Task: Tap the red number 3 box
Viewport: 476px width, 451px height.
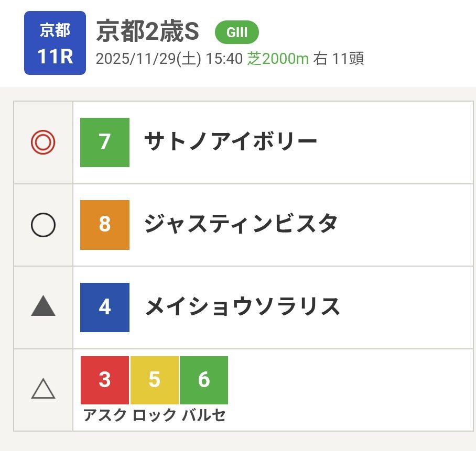Action: (105, 380)
